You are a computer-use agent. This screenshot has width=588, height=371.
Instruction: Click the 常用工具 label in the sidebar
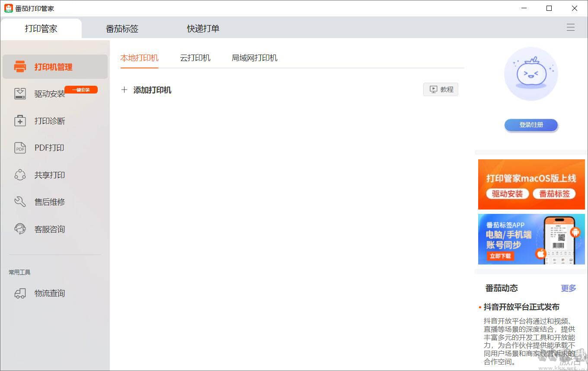point(19,272)
